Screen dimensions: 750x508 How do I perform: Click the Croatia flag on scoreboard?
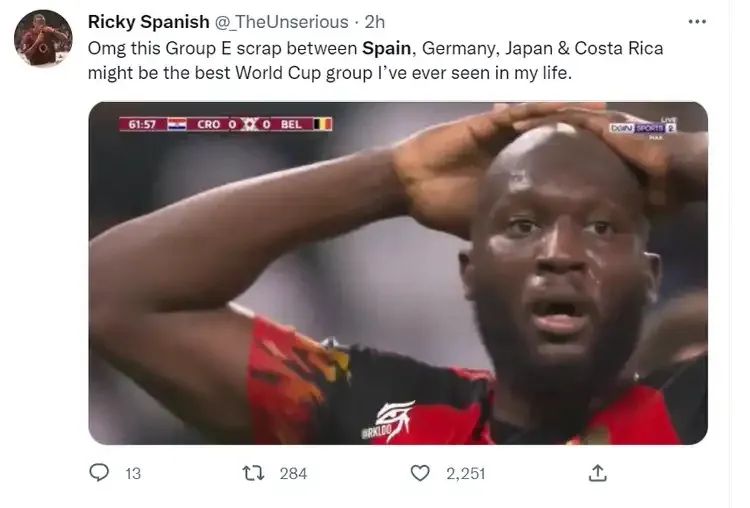click(x=177, y=124)
